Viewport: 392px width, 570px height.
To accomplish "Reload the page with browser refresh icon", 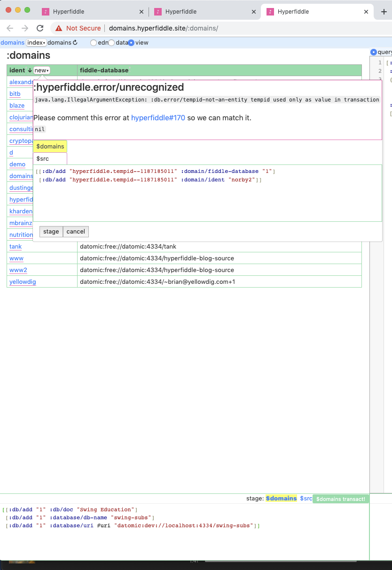I will [x=40, y=28].
